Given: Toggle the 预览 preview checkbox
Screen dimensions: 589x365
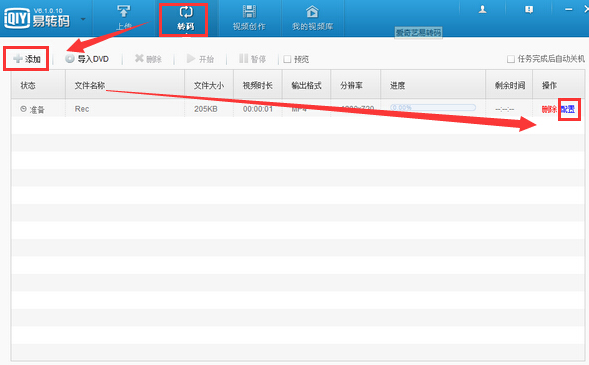Looking at the screenshot, I should 287,59.
